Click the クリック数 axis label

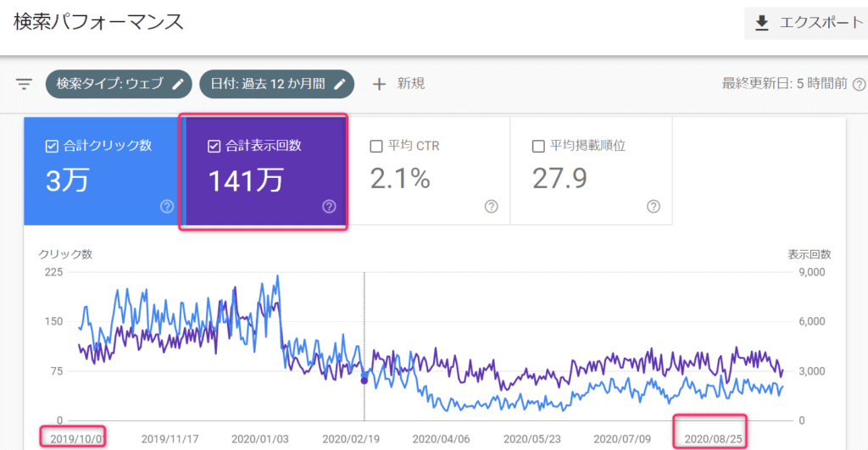tap(65, 254)
